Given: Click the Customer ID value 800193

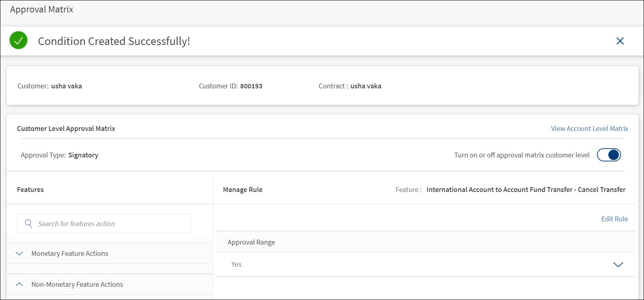Looking at the screenshot, I should 251,86.
